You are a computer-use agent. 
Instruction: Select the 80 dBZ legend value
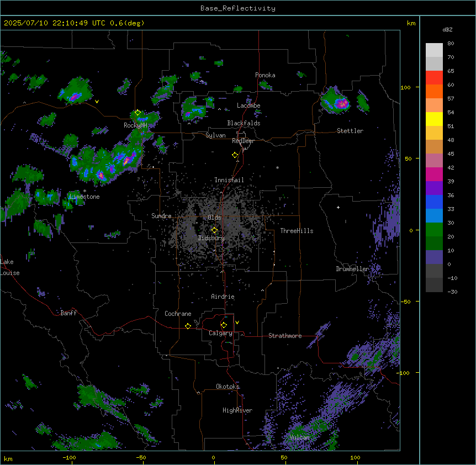coord(451,44)
